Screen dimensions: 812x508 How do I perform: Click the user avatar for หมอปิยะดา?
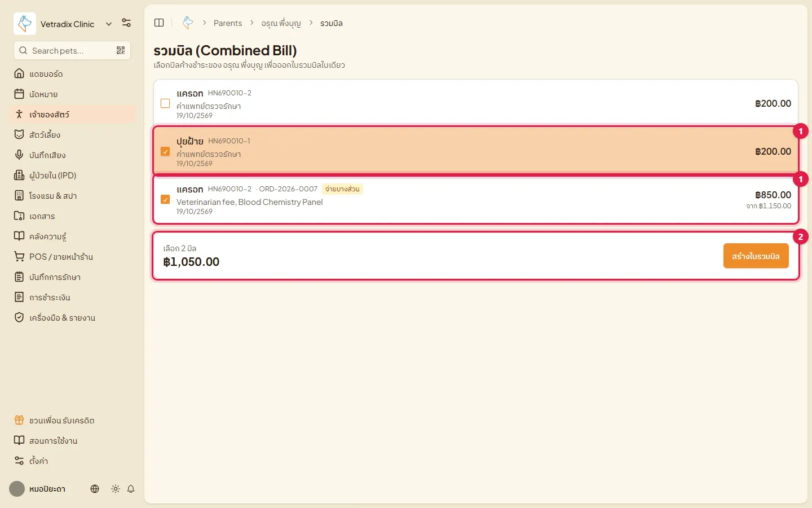tap(17, 489)
